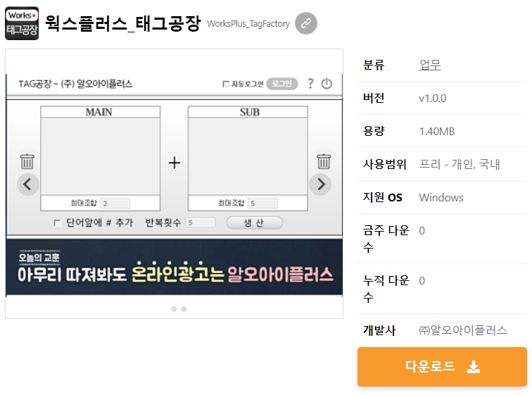Go to next slide with right arrow
The width and height of the screenshot is (532, 395).
click(x=320, y=184)
